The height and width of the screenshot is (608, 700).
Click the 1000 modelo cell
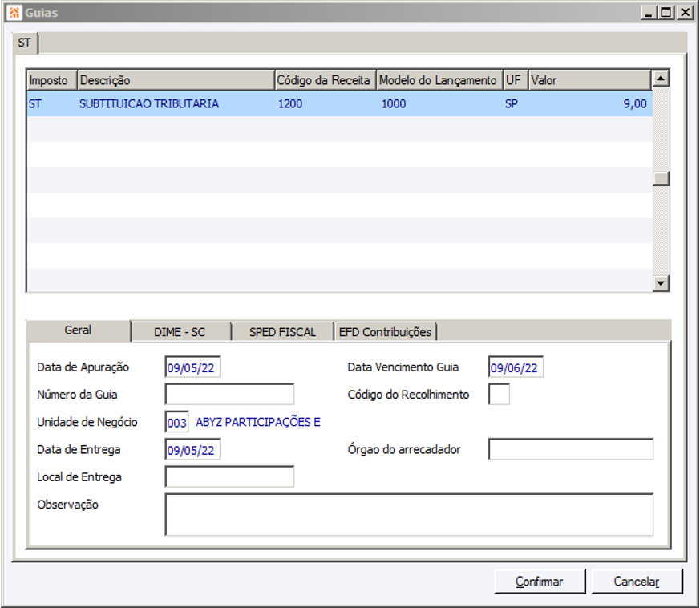tap(394, 103)
